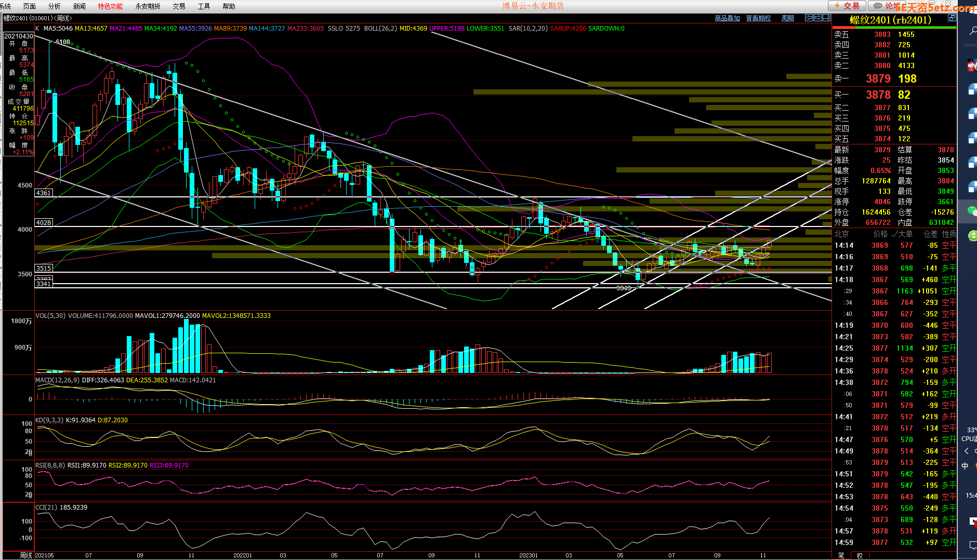Click the 卖一 3879 ask row
This screenshot has width=977, height=560.
point(894,78)
